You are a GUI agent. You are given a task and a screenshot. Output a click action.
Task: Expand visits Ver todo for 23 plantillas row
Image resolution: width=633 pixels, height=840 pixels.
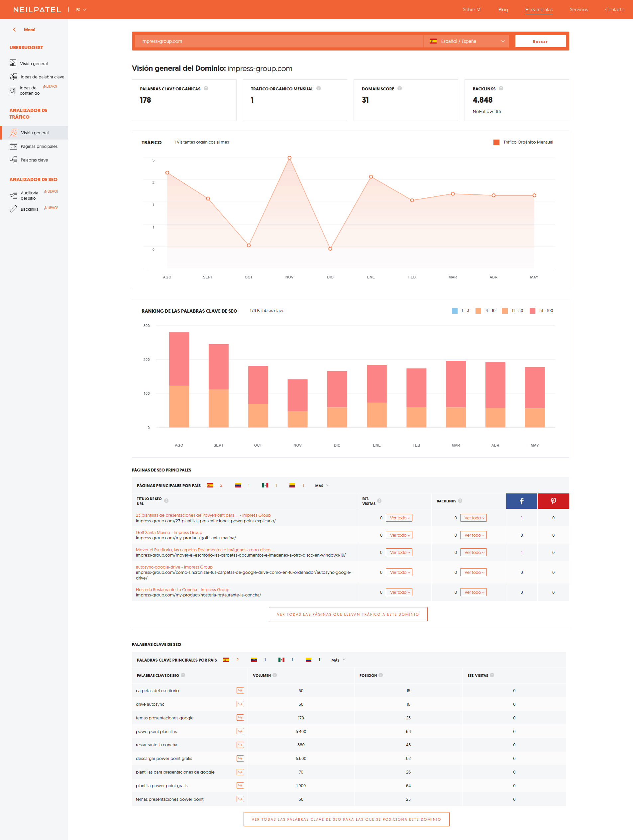pyautogui.click(x=399, y=518)
